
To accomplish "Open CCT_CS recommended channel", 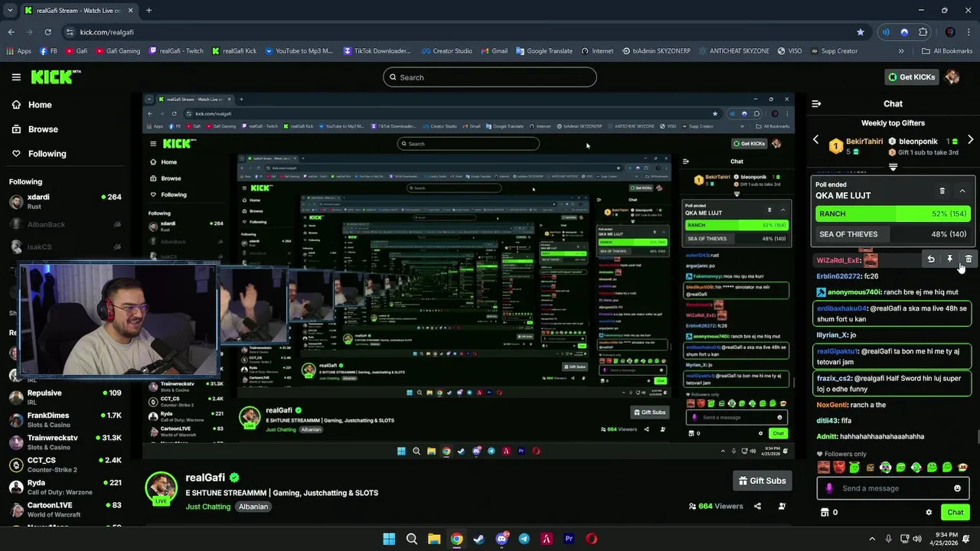I will click(x=65, y=465).
